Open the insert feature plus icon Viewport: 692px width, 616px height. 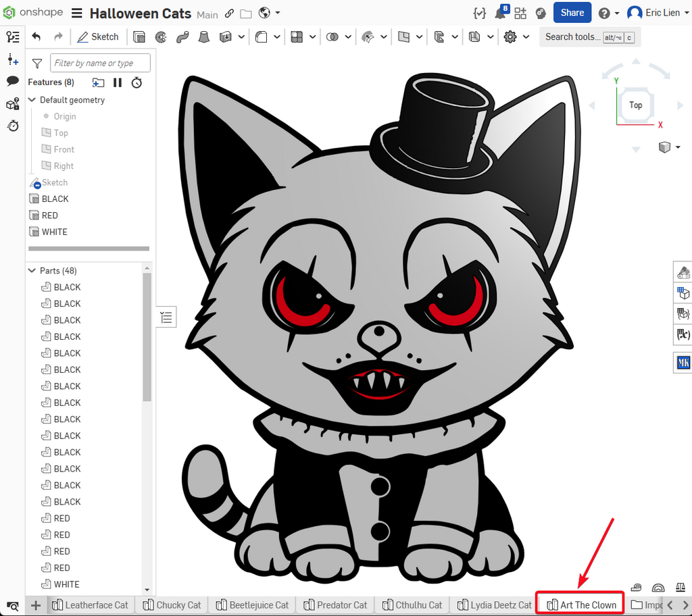click(x=13, y=59)
